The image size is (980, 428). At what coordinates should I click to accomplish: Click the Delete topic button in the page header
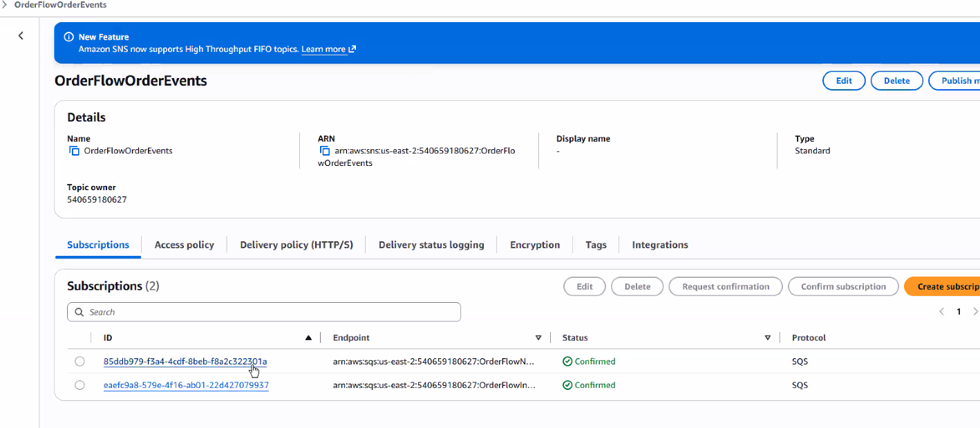tap(896, 81)
